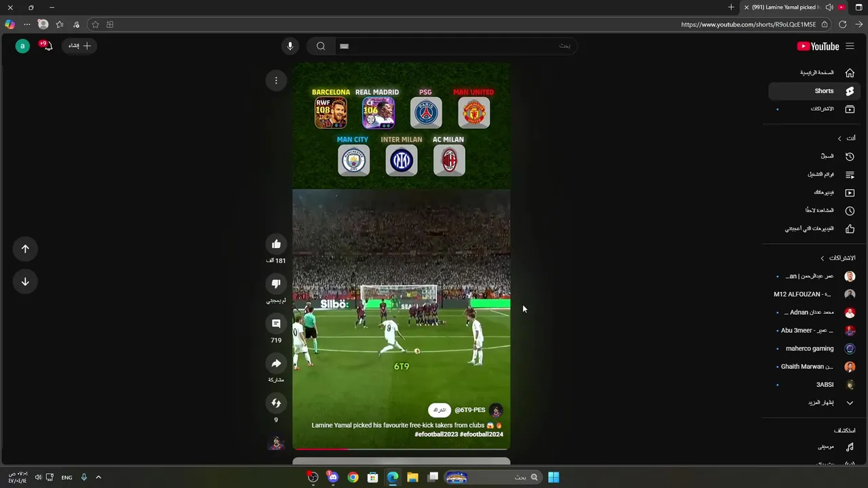Image resolution: width=868 pixels, height=488 pixels.
Task: Mute the tab via speaker icon
Action: point(829,7)
